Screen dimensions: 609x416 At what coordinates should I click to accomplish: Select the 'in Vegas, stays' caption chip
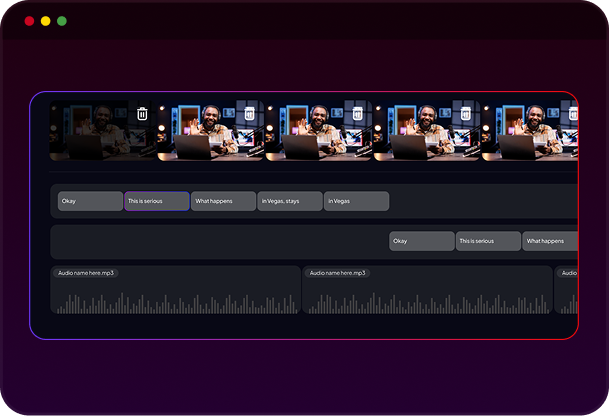[290, 201]
